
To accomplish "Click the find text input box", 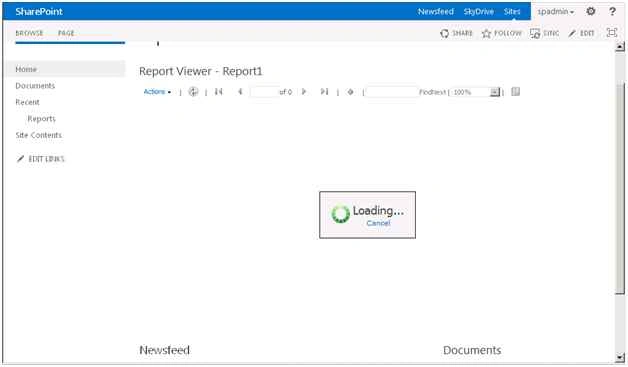I will tap(392, 92).
